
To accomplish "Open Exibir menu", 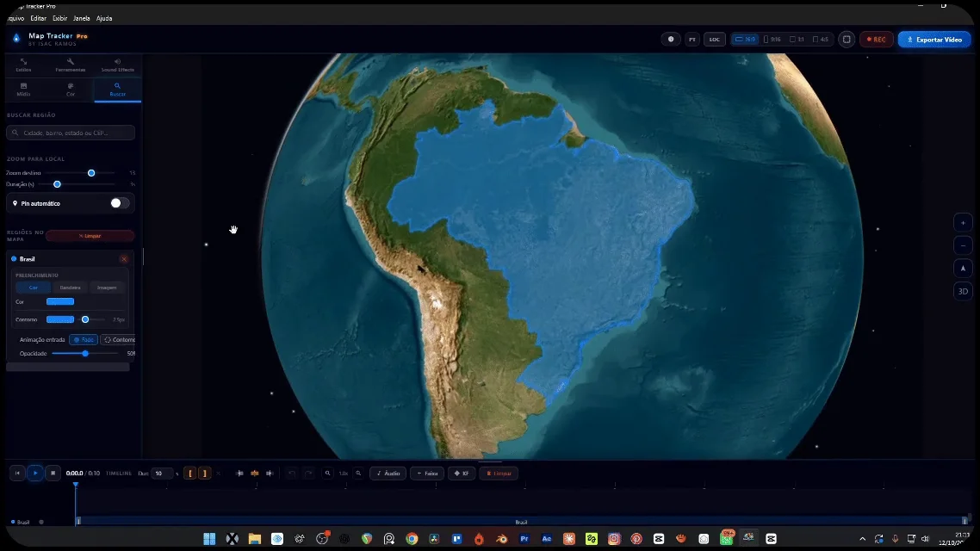I will [60, 18].
